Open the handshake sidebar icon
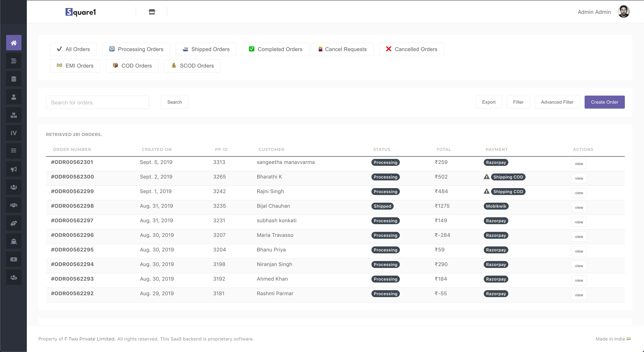Screen dimensions: 644x352 pyautogui.click(x=13, y=205)
